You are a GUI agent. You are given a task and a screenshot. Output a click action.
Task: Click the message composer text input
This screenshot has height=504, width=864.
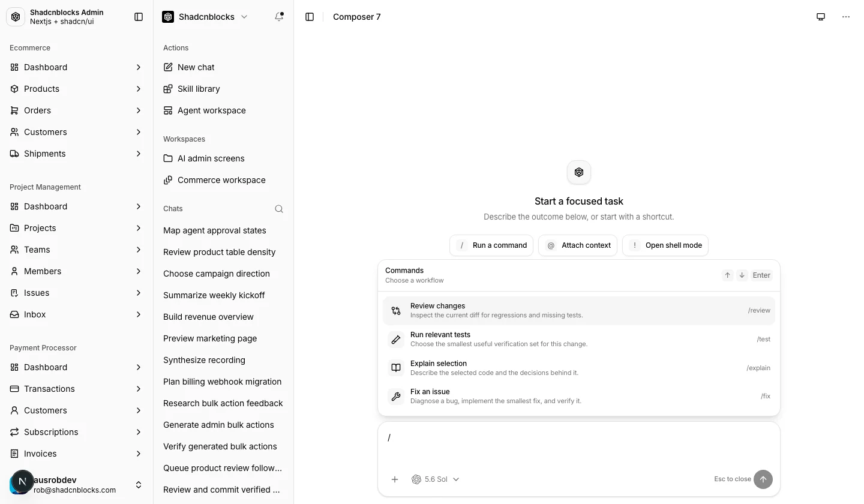click(579, 443)
